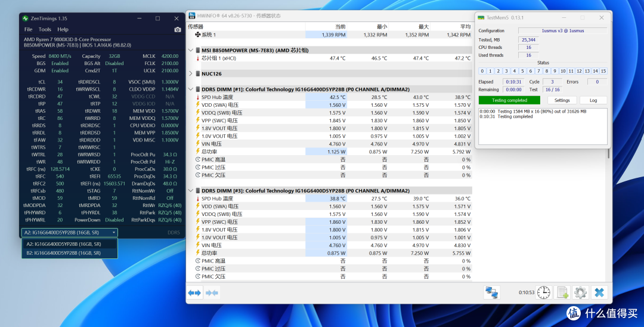
Task: Click the Speed value 8400 MT/s in ZenTimings
Action: 60,56
